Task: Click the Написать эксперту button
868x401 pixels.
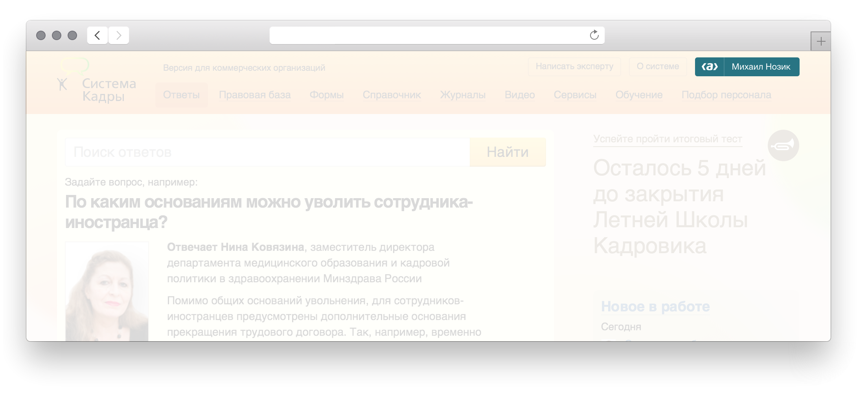Action: tap(574, 66)
